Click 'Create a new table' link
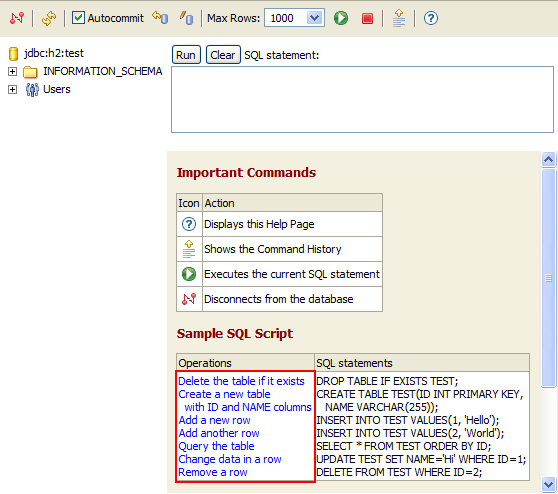This screenshot has height=494, width=558. click(224, 394)
